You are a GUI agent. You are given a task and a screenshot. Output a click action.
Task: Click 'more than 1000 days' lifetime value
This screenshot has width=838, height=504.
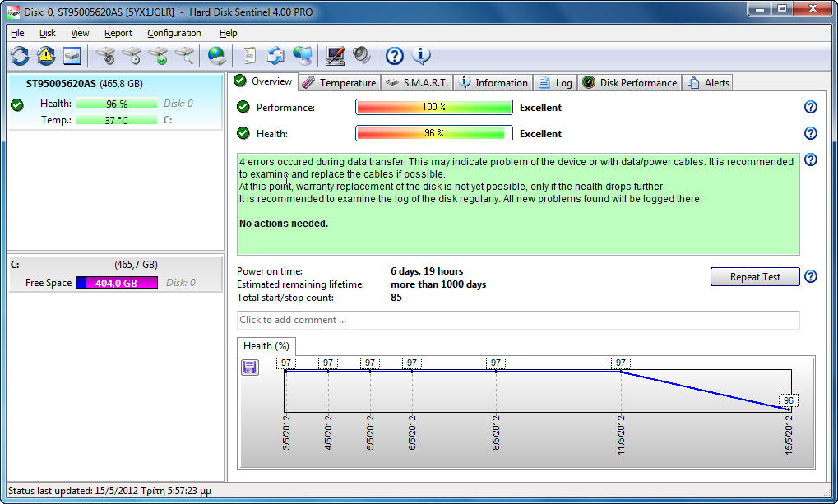438,284
